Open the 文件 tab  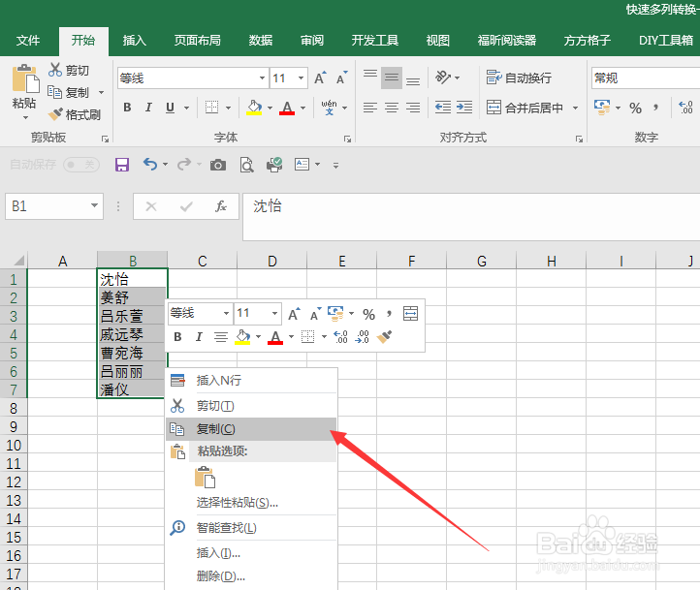28,41
